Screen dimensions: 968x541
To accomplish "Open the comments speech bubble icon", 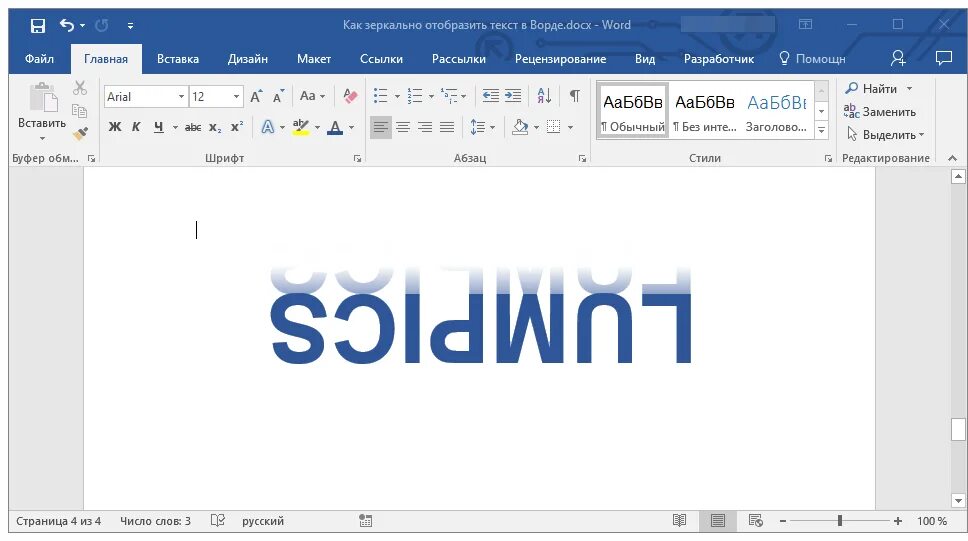I will point(944,59).
